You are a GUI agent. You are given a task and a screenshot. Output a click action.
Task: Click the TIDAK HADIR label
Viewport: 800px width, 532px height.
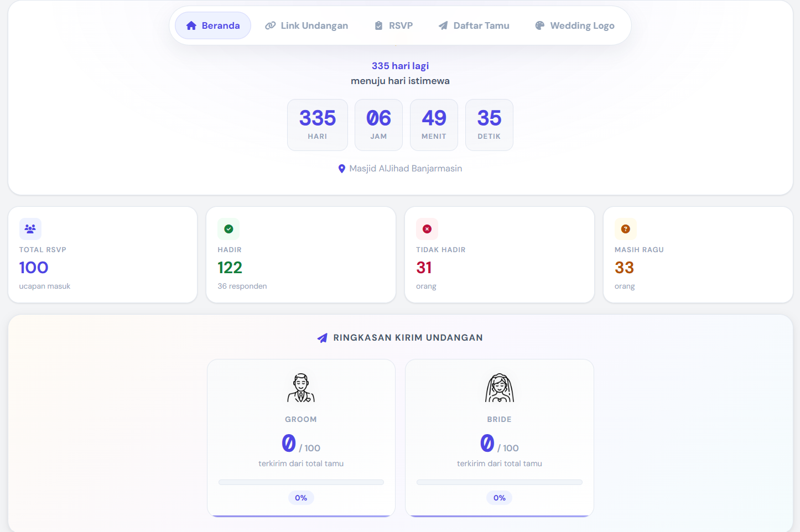pyautogui.click(x=441, y=250)
